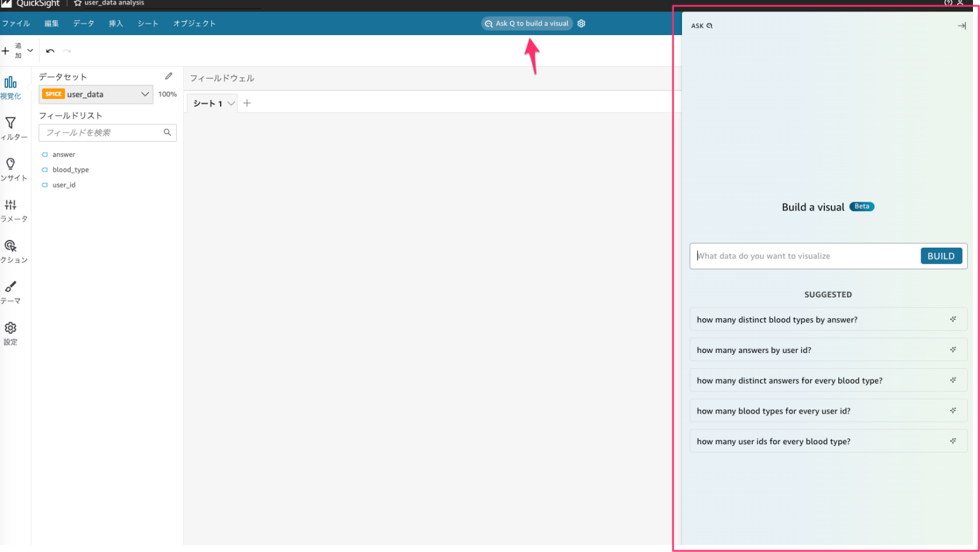Click the sparkle icon beside 'how many answers by user id?'
This screenshot has width=980, height=552.
pyautogui.click(x=953, y=349)
